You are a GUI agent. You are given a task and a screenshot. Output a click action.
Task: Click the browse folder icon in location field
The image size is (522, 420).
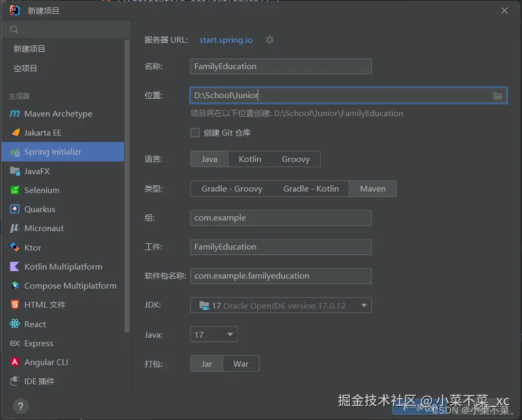(x=497, y=96)
